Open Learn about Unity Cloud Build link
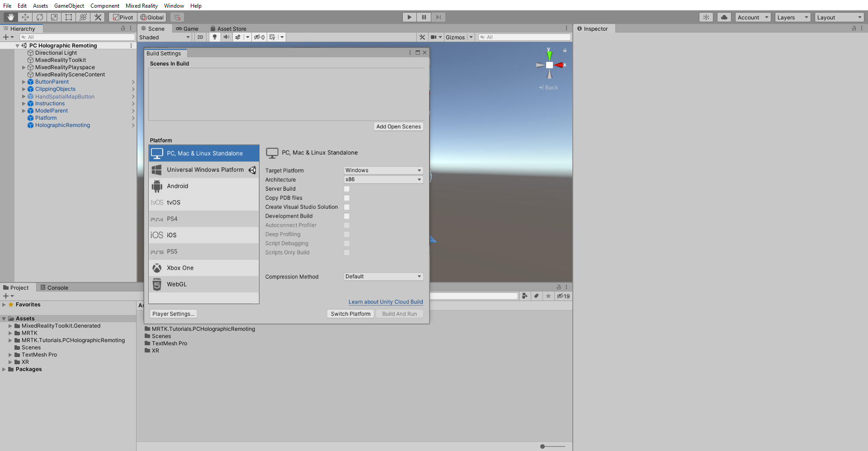 (386, 302)
